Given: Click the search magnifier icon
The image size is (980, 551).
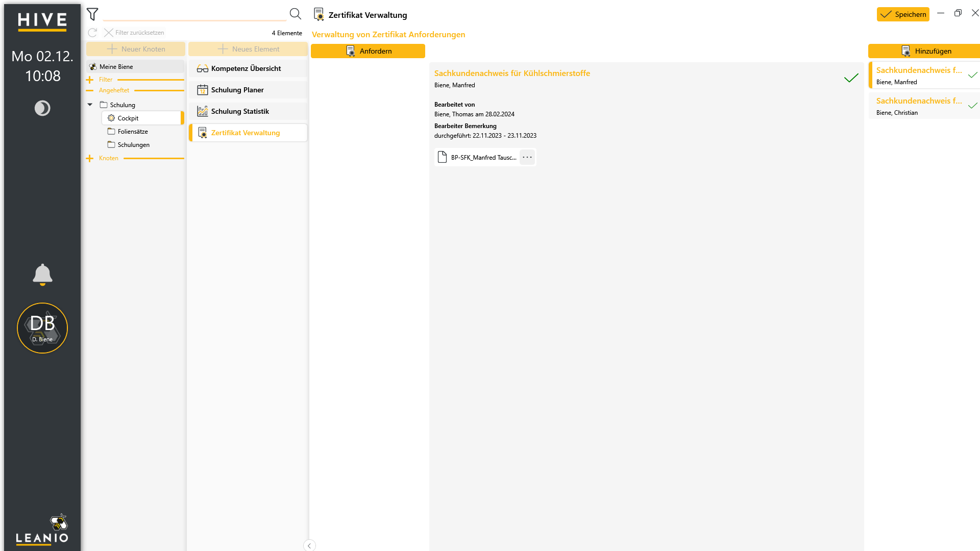Looking at the screenshot, I should tap(296, 14).
